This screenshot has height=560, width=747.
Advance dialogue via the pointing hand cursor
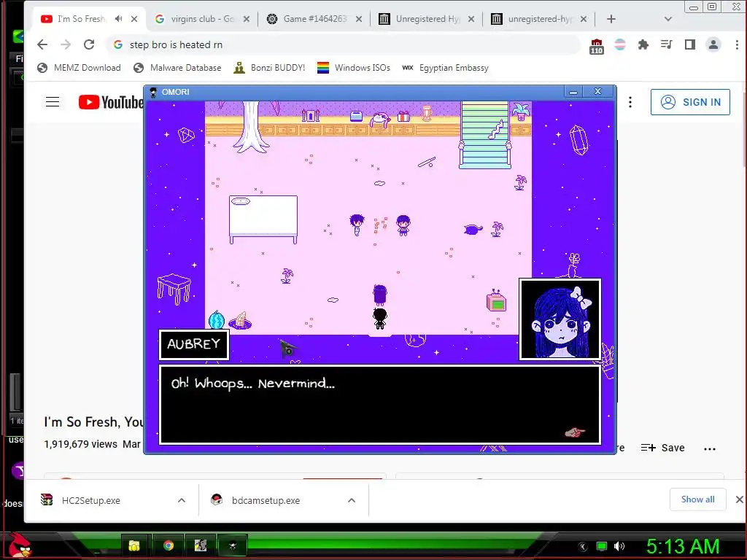[575, 432]
